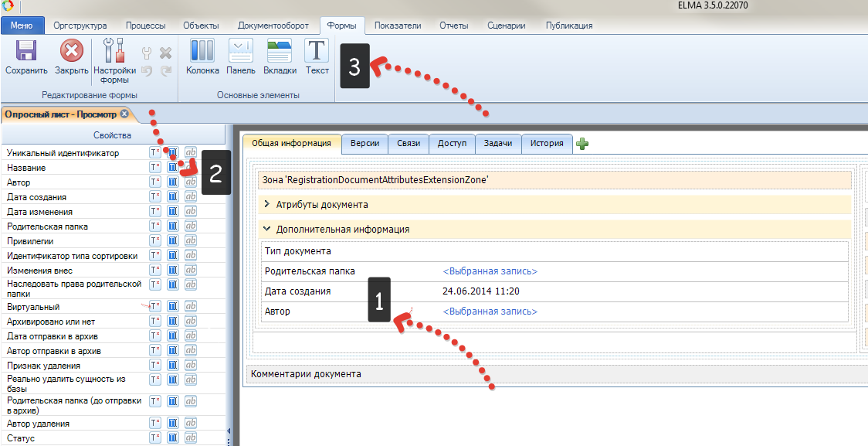Expand the Атрибуты документа section
The image size is (868, 446).
pos(267,205)
